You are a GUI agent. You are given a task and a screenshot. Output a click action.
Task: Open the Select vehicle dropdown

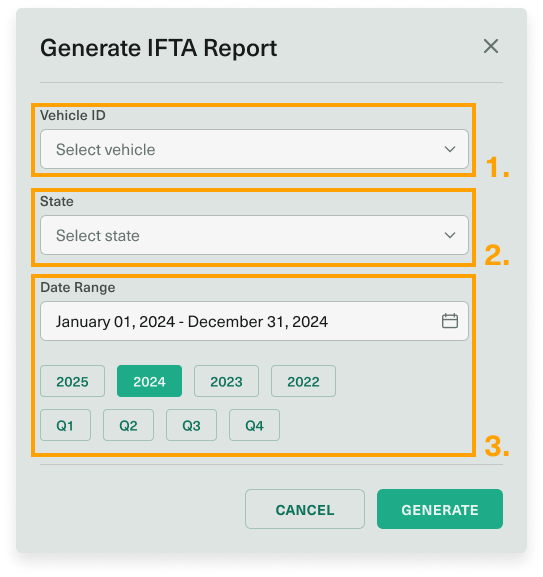click(x=254, y=149)
